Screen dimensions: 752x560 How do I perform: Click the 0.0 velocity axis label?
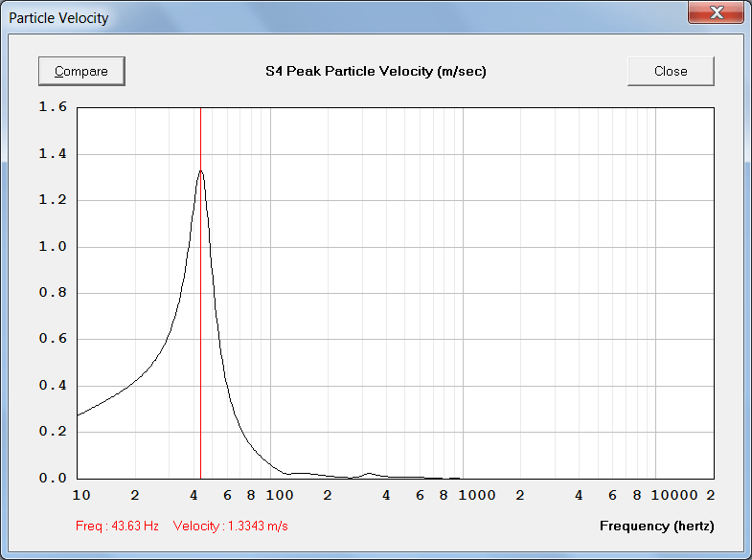[53, 478]
